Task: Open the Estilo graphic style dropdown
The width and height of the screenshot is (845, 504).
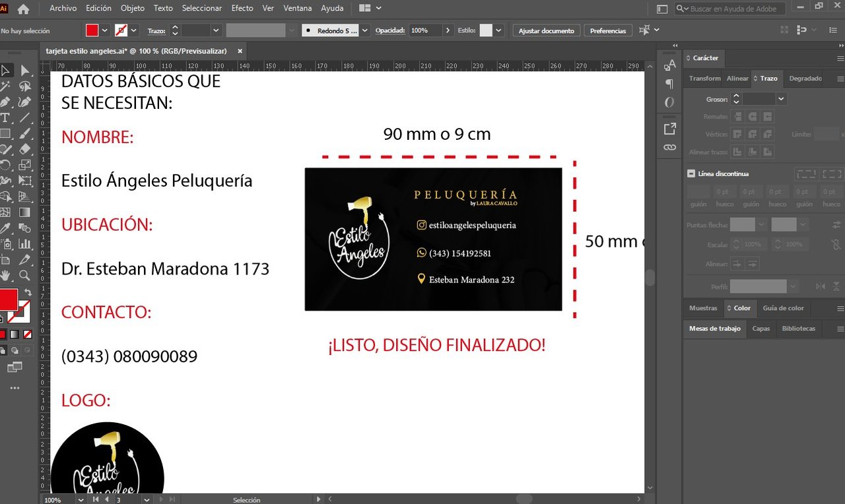Action: [x=498, y=30]
